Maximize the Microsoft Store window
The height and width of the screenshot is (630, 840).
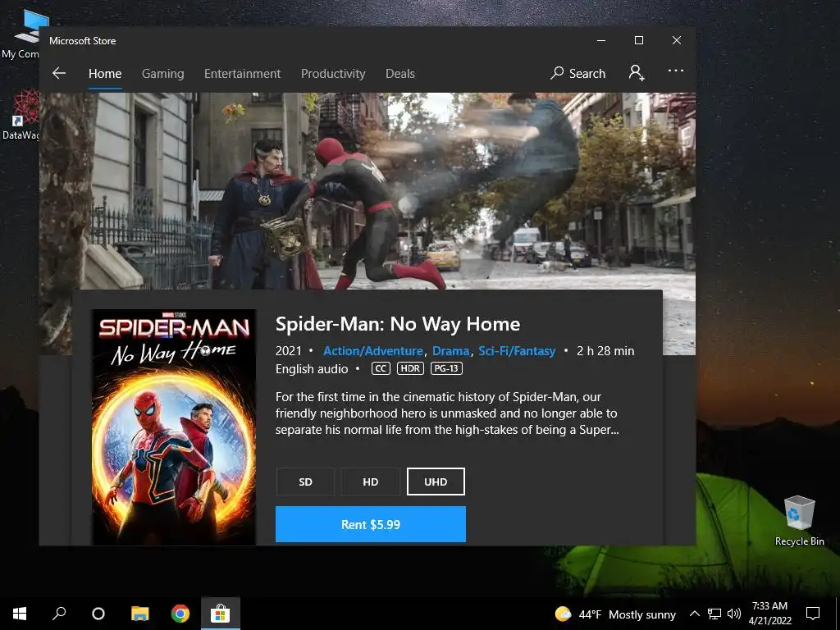[x=638, y=41]
